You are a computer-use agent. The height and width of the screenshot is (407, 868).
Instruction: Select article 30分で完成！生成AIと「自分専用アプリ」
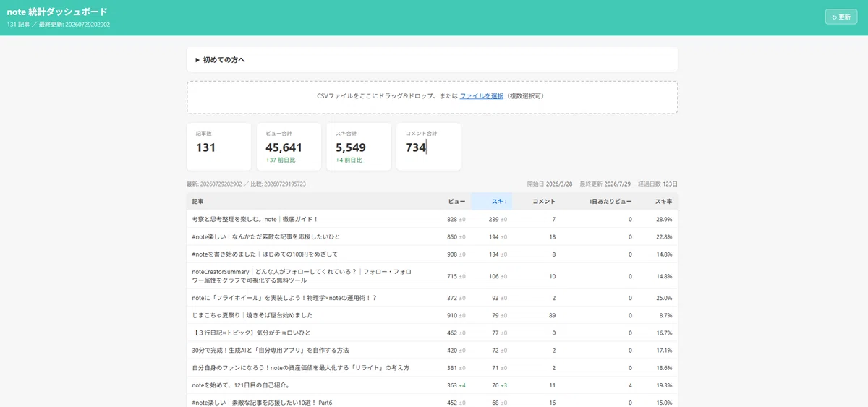tap(270, 351)
